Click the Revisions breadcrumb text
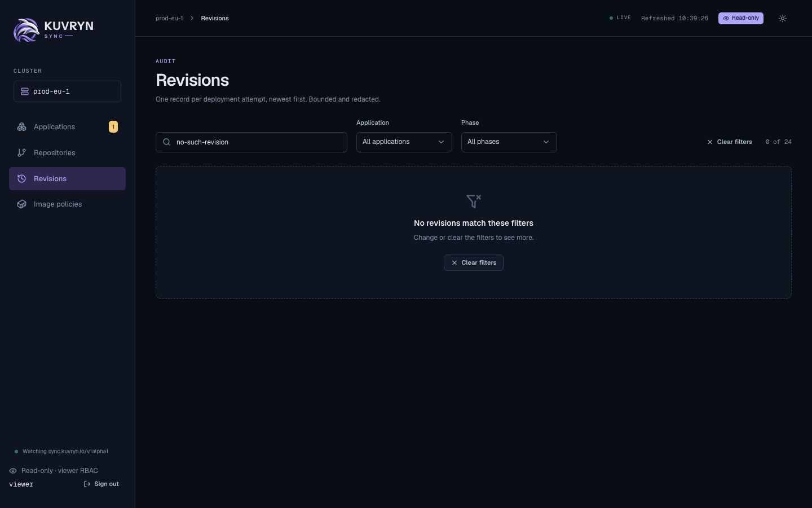 pyautogui.click(x=215, y=18)
